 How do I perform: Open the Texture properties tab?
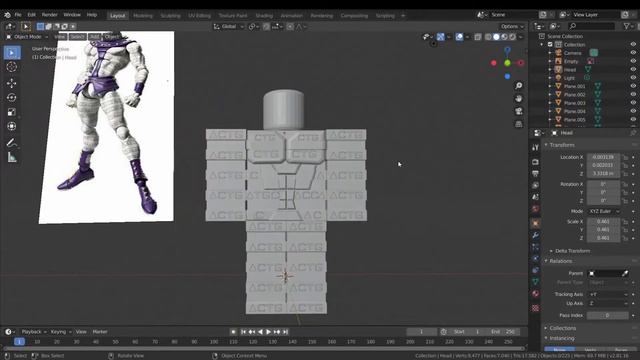536,308
